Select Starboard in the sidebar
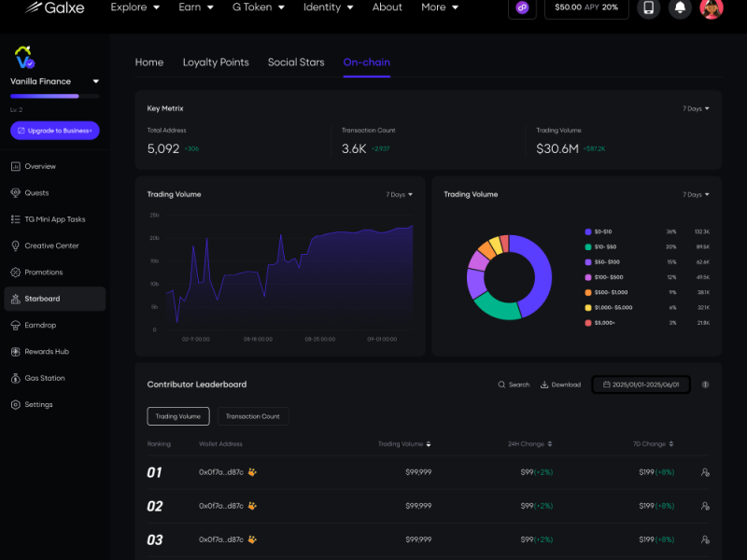Image resolution: width=747 pixels, height=560 pixels. click(x=55, y=299)
